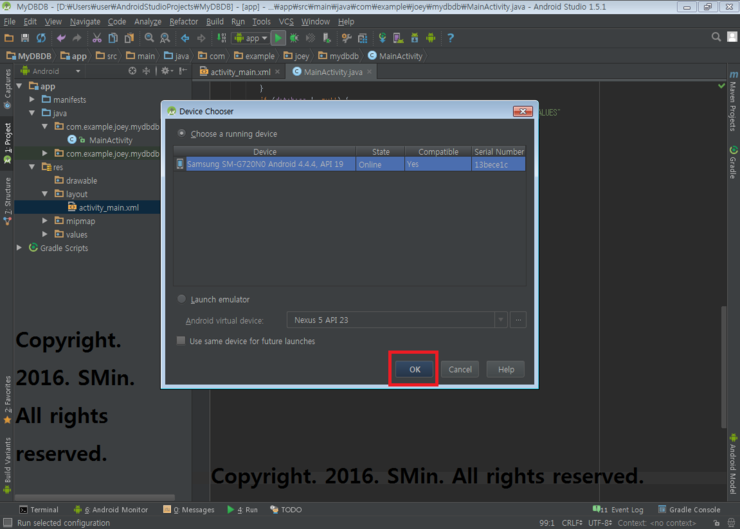740x529 pixels.
Task: Navigate forward with the right arrow icon
Action: tap(201, 38)
